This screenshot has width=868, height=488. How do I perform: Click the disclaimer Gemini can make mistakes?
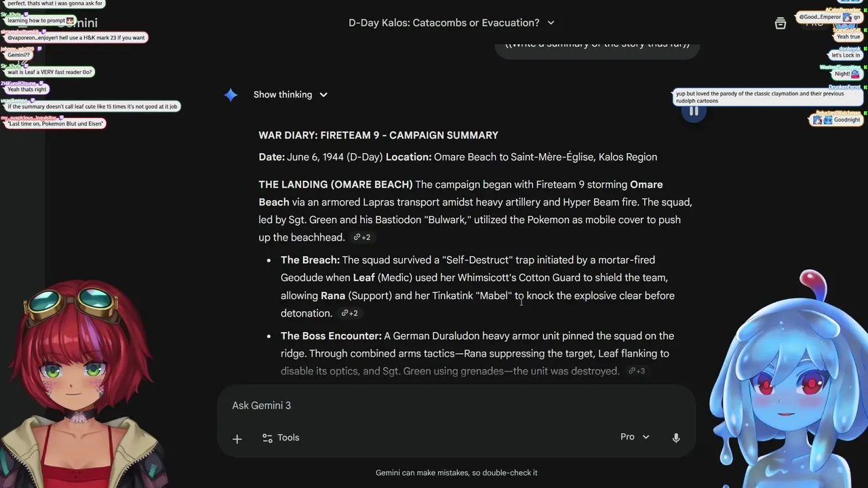coord(456,473)
